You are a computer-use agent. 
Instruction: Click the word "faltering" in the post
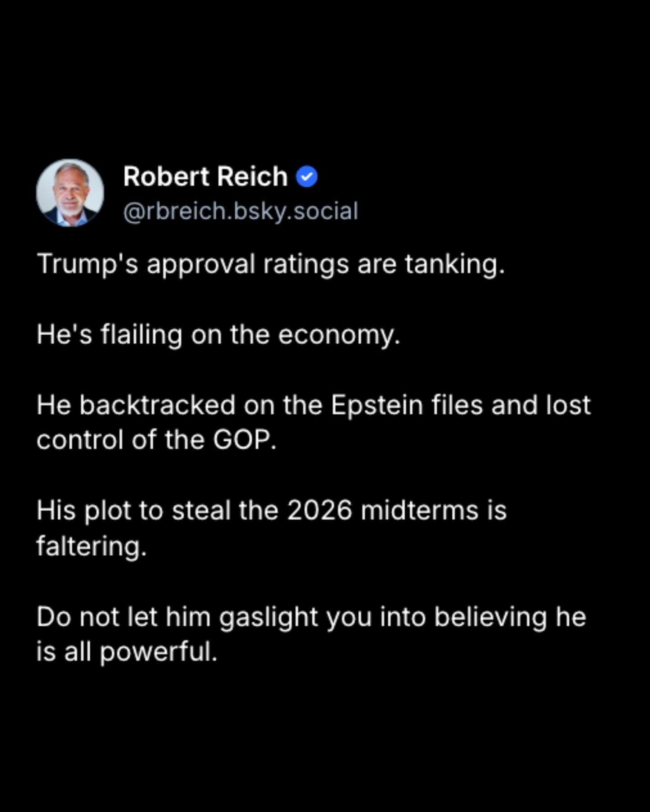coord(90,546)
